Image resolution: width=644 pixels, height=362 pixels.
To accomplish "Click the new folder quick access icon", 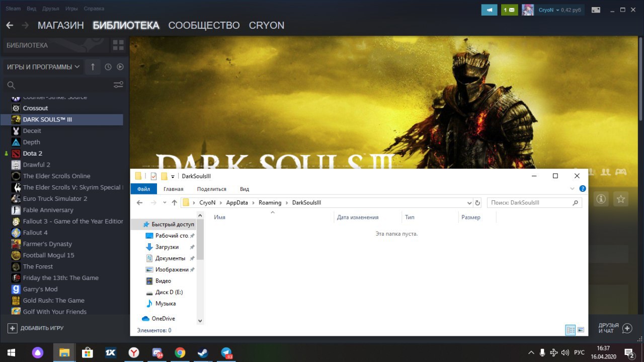I will tap(164, 176).
